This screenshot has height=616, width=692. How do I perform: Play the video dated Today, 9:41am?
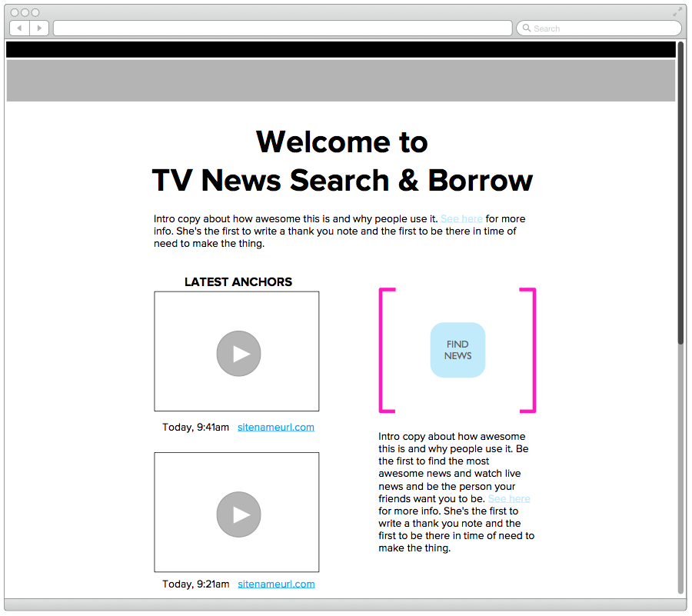tap(239, 354)
